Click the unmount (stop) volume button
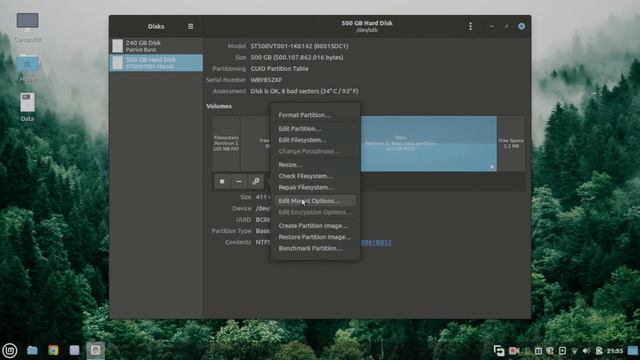 pos(222,181)
